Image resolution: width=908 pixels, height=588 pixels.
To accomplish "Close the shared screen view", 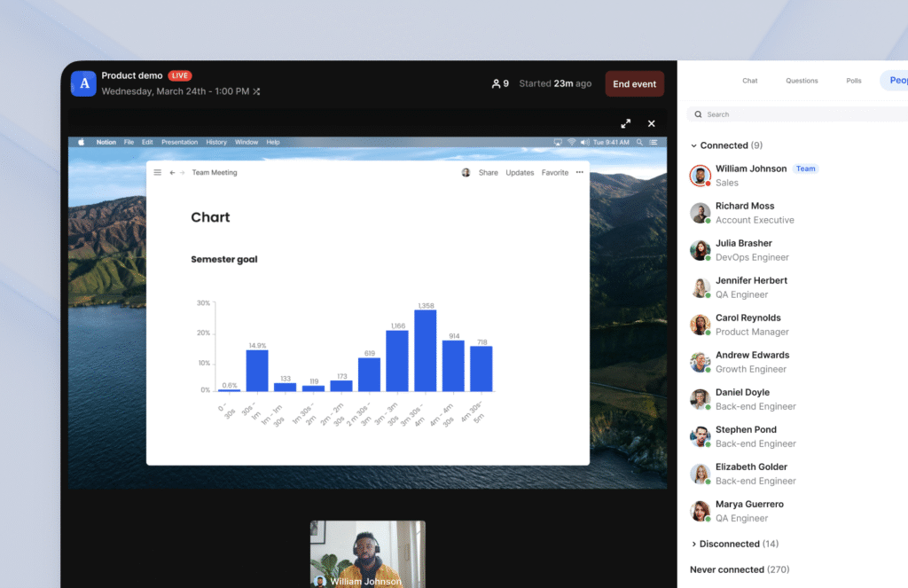I will [652, 123].
